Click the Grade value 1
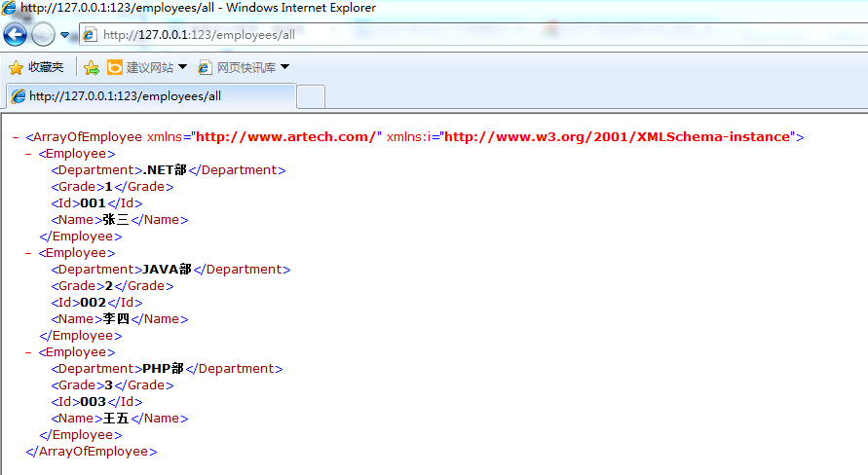This screenshot has height=475, width=868. [108, 186]
